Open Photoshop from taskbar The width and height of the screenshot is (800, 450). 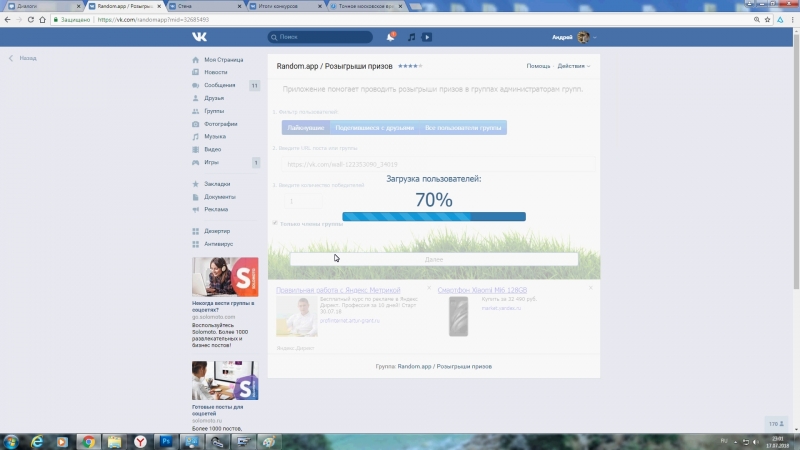(x=166, y=442)
